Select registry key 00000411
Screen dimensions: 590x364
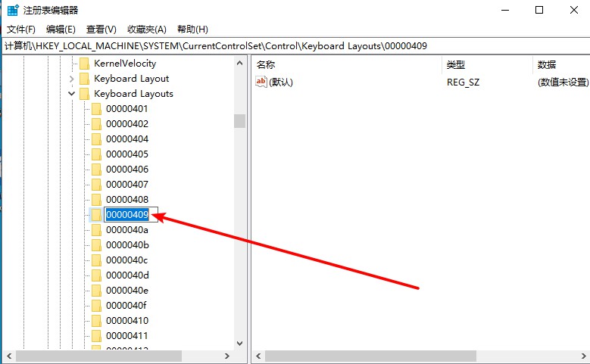point(126,335)
